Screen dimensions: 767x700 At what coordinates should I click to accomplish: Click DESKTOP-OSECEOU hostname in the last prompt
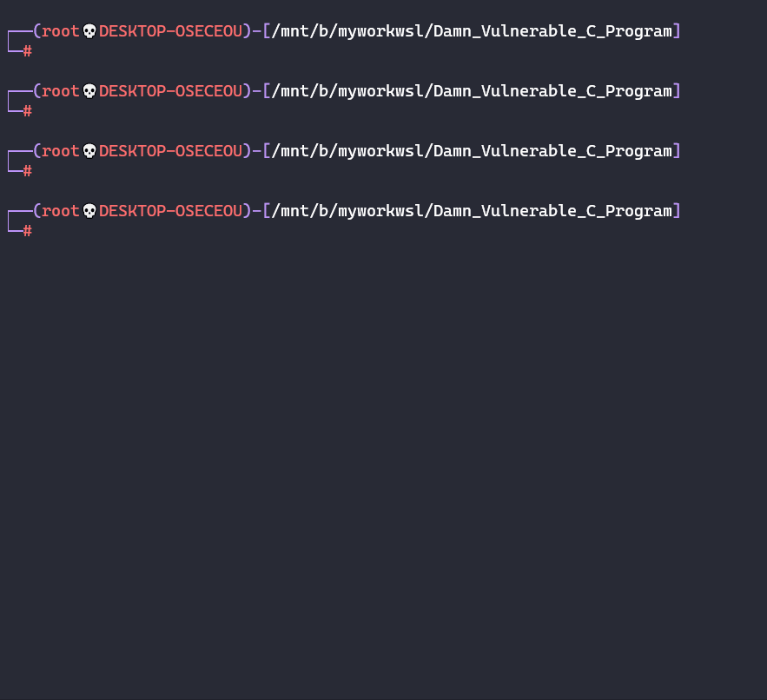[170, 211]
